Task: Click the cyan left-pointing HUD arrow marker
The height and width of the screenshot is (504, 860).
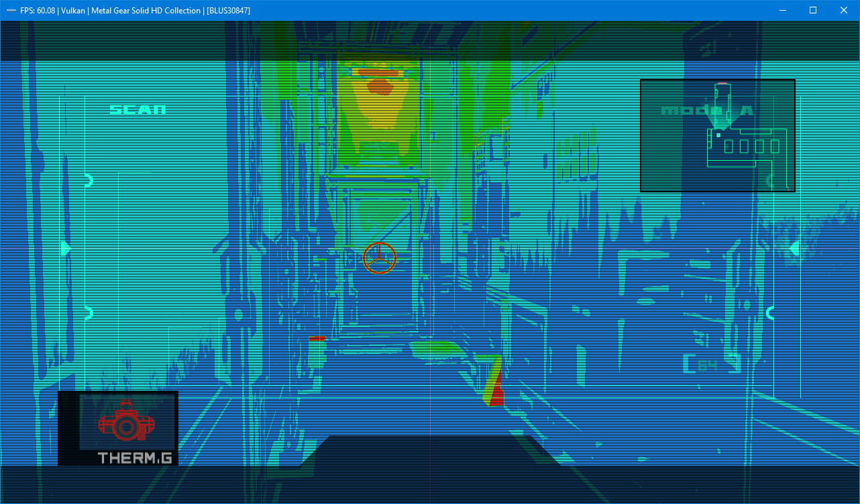Action: (x=794, y=249)
